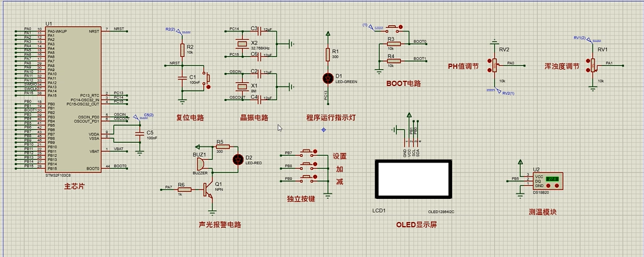The image size is (644, 257).
Task: Select resistor R5 in the alarm circuit
Action: click(x=222, y=147)
